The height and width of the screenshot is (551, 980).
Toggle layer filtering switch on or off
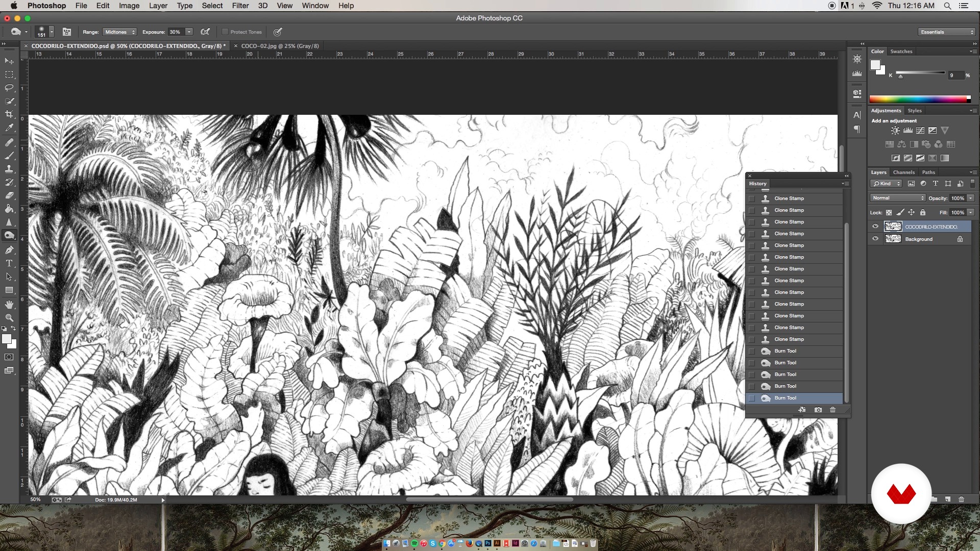coord(972,184)
